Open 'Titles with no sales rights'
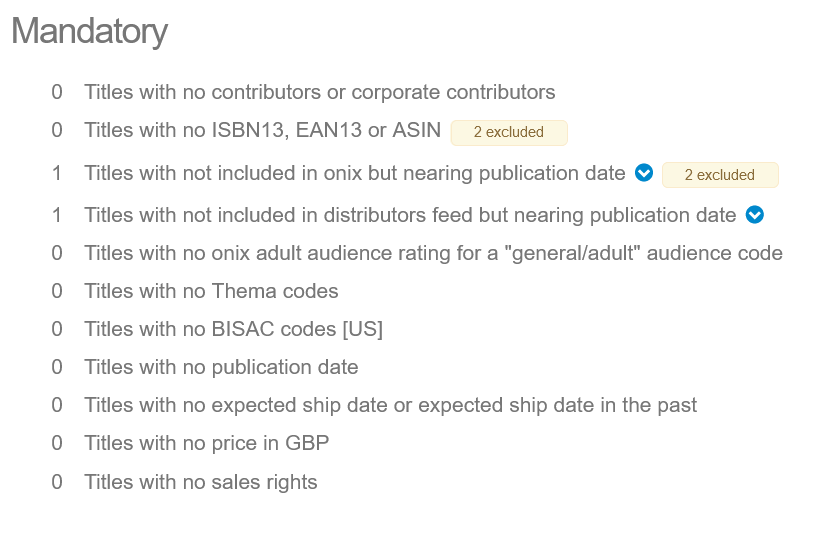This screenshot has height=534, width=832. pyautogui.click(x=200, y=482)
